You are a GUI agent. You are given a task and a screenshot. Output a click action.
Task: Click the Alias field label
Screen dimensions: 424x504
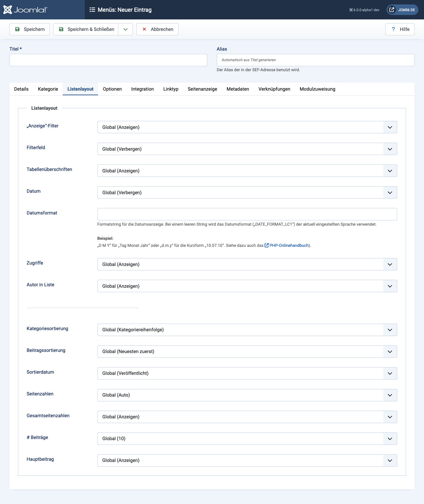pyautogui.click(x=222, y=49)
